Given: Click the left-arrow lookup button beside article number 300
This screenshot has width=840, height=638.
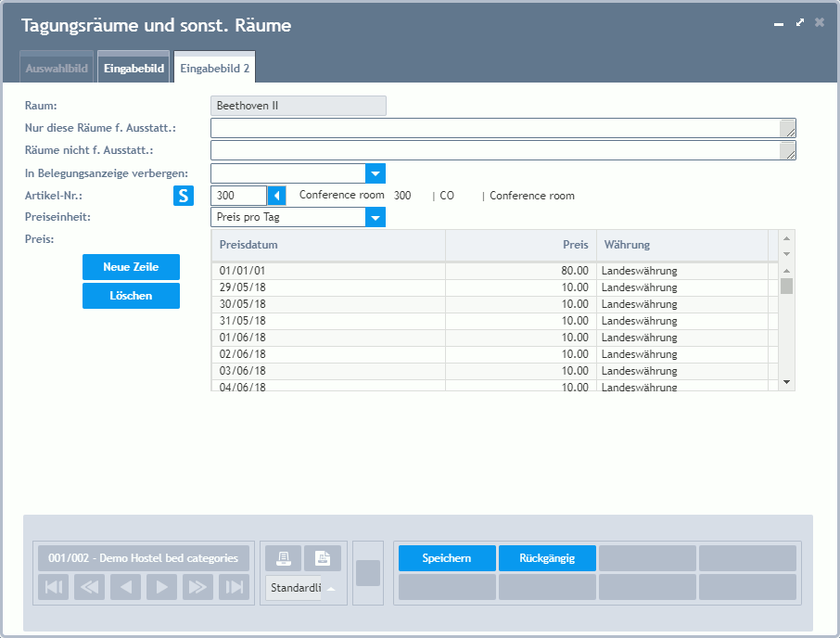Looking at the screenshot, I should click(276, 196).
